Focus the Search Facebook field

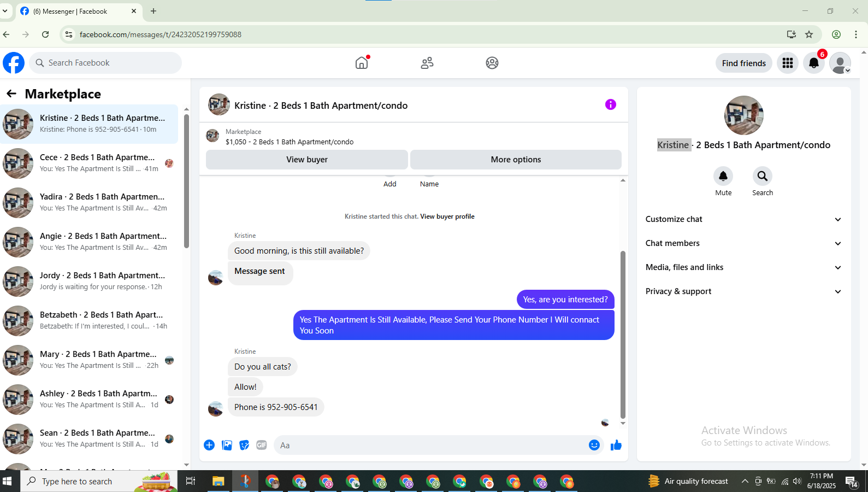point(105,63)
